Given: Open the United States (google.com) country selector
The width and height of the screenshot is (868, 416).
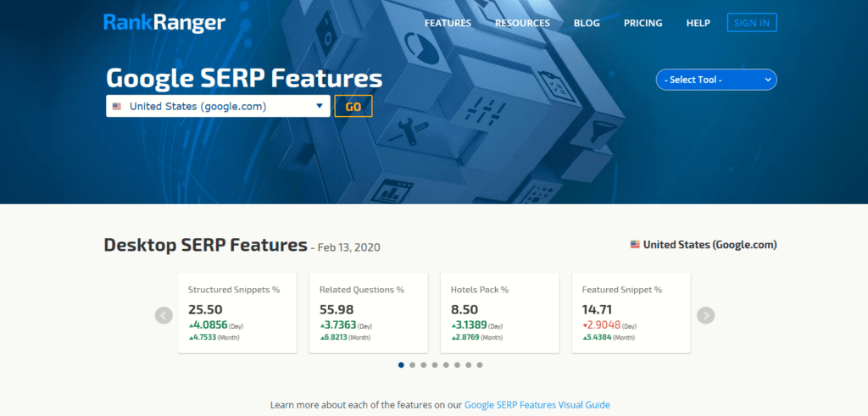Looking at the screenshot, I should (x=218, y=106).
